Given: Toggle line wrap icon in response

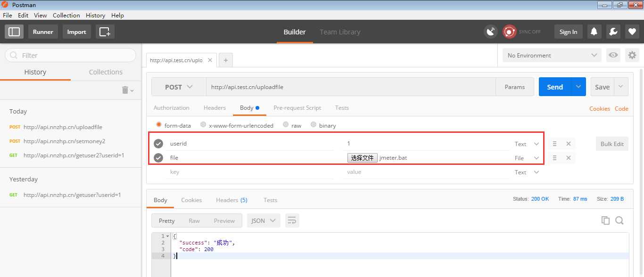Looking at the screenshot, I should coord(292,220).
